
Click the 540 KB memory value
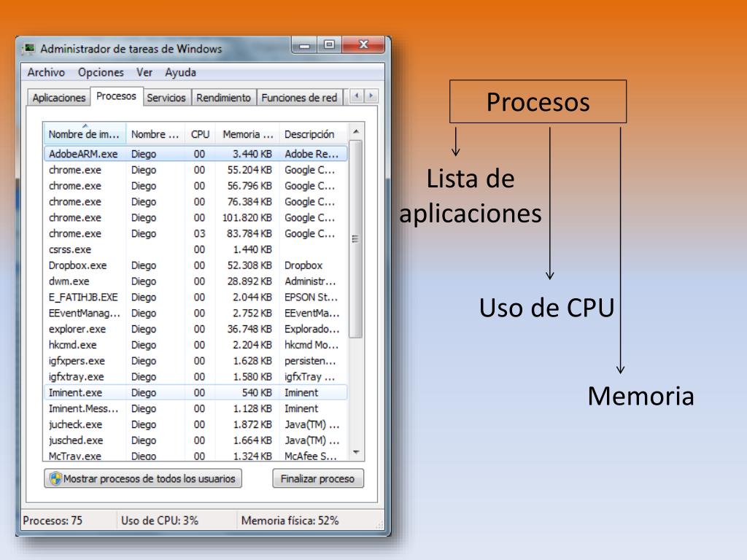pyautogui.click(x=258, y=393)
